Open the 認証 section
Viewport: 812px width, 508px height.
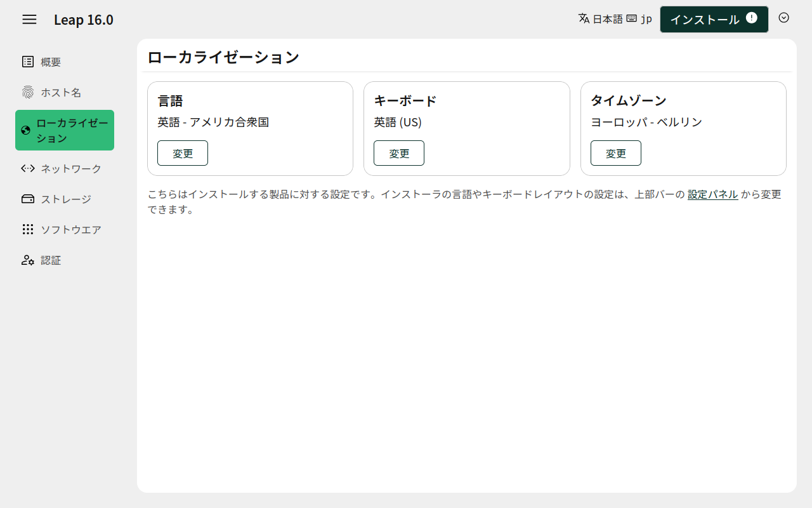point(65,260)
